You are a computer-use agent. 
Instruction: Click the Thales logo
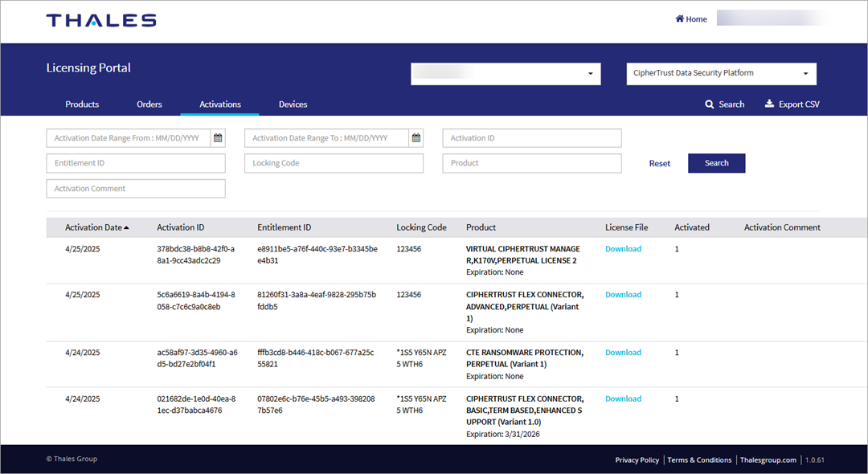(x=100, y=21)
